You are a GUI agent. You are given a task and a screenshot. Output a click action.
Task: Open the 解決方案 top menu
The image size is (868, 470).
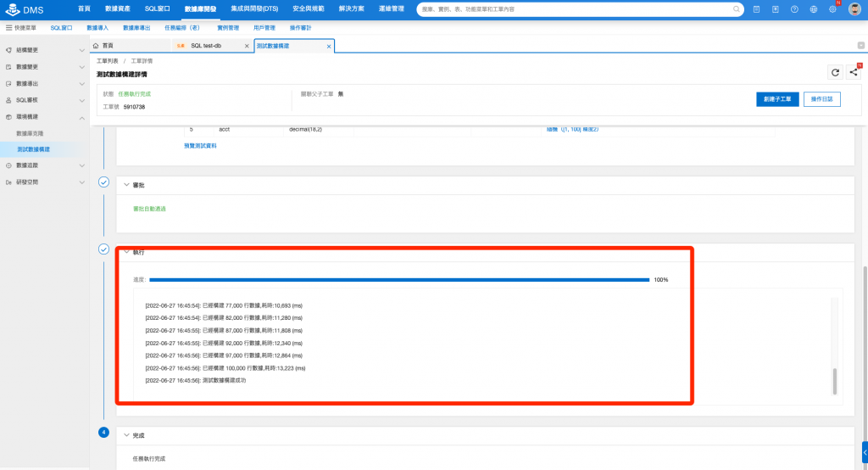(352, 8)
